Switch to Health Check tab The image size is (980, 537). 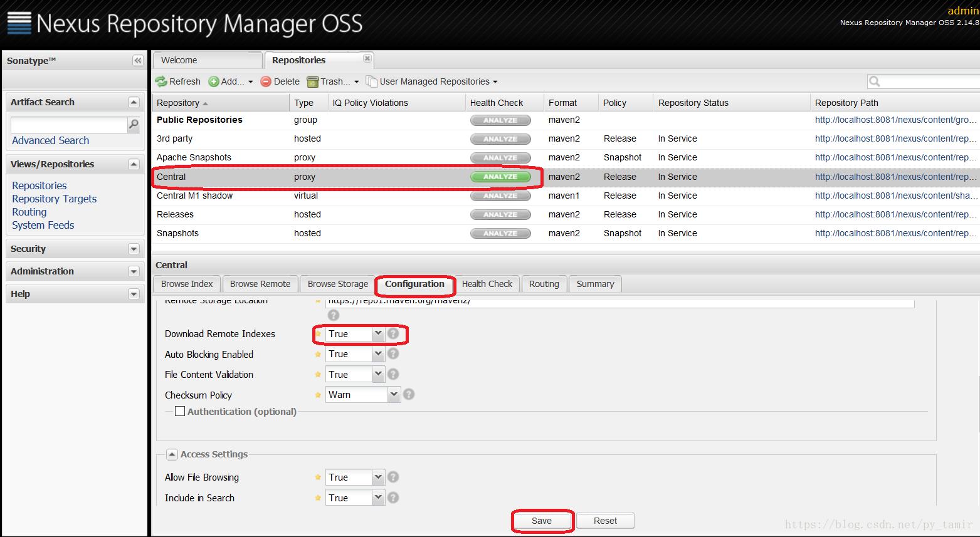point(487,284)
